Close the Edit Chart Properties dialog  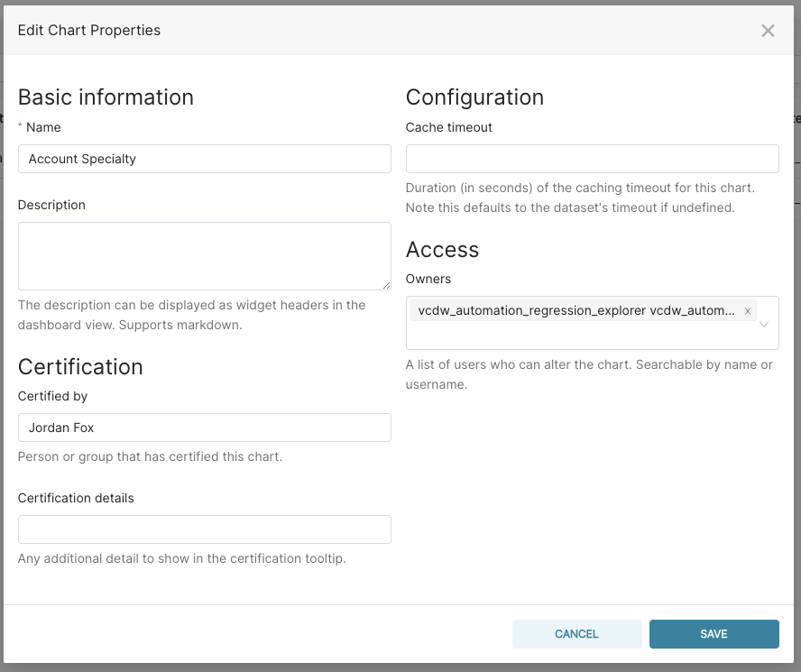[x=768, y=31]
